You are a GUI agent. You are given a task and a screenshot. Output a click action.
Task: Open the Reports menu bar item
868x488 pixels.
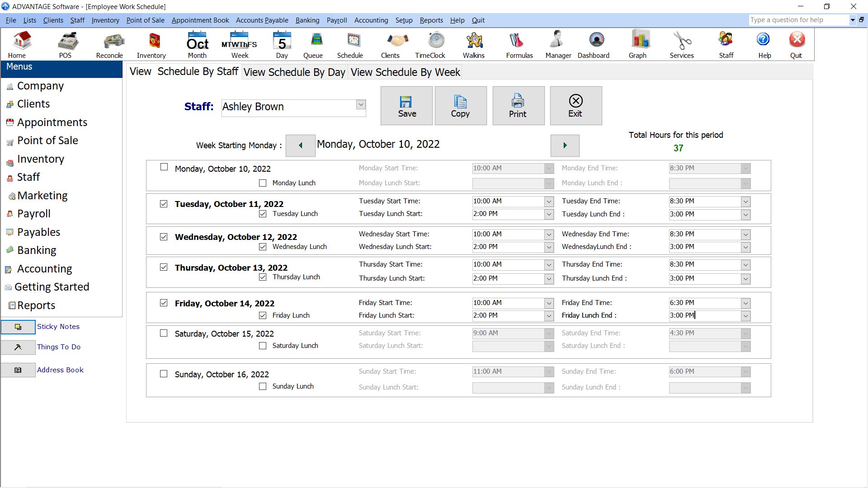(x=431, y=20)
